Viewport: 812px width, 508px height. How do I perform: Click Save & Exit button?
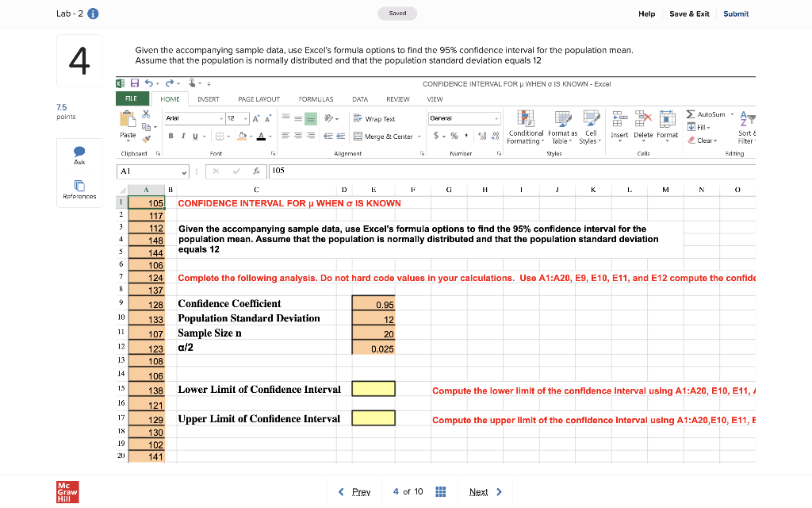pyautogui.click(x=689, y=14)
